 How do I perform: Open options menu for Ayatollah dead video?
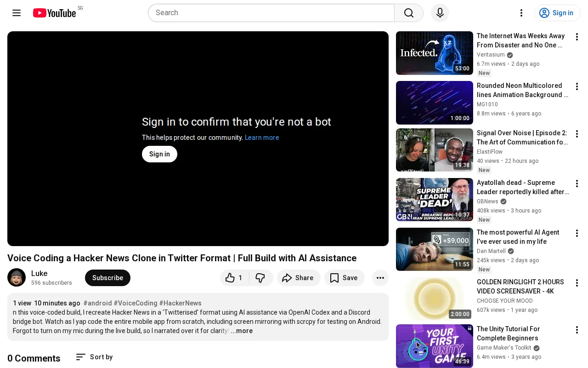[577, 184]
